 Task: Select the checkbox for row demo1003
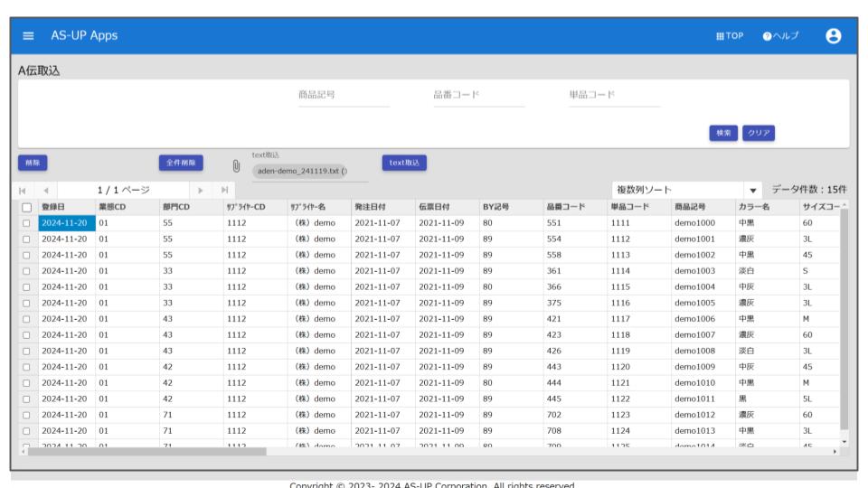click(x=26, y=271)
